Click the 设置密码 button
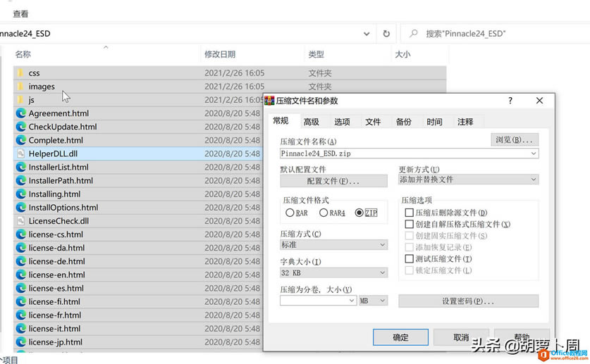The image size is (590, 364). (469, 301)
